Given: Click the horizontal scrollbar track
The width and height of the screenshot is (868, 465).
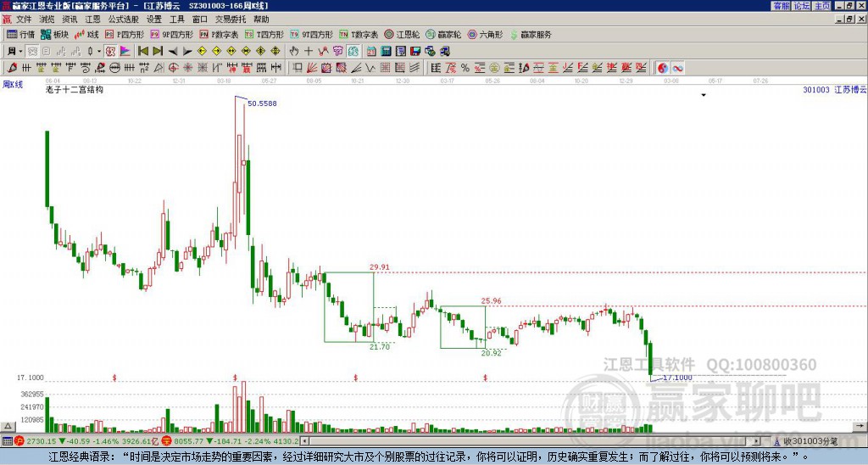Looking at the screenshot, I should click(x=531, y=441).
